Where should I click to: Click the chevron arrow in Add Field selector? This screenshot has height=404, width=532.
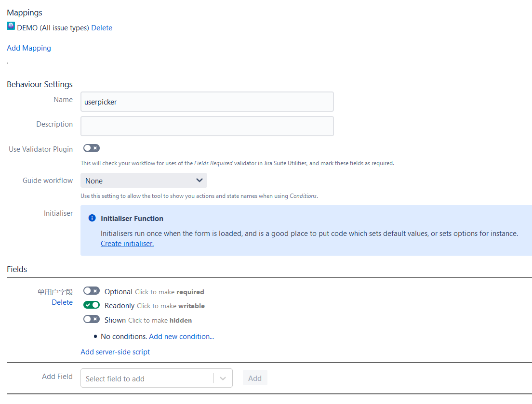[x=223, y=378]
